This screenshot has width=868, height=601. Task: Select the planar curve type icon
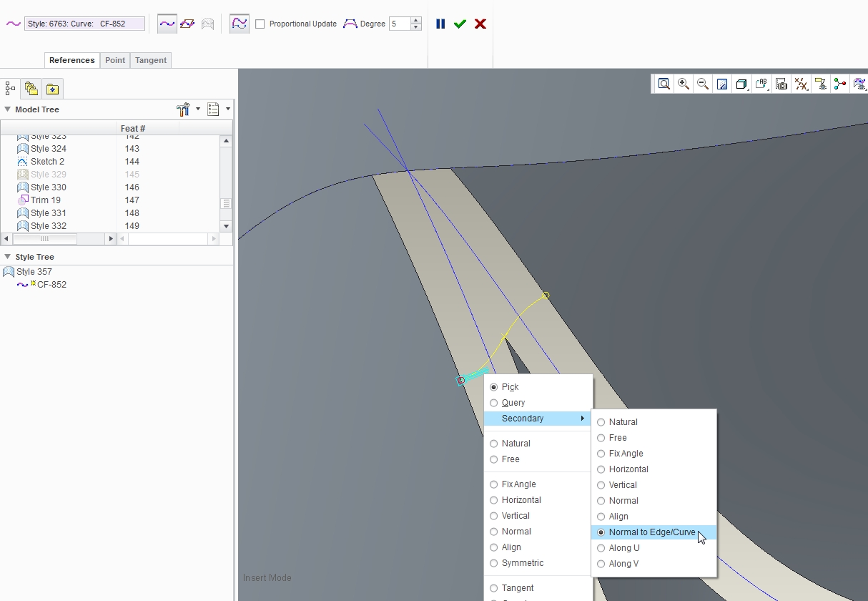pyautogui.click(x=187, y=24)
